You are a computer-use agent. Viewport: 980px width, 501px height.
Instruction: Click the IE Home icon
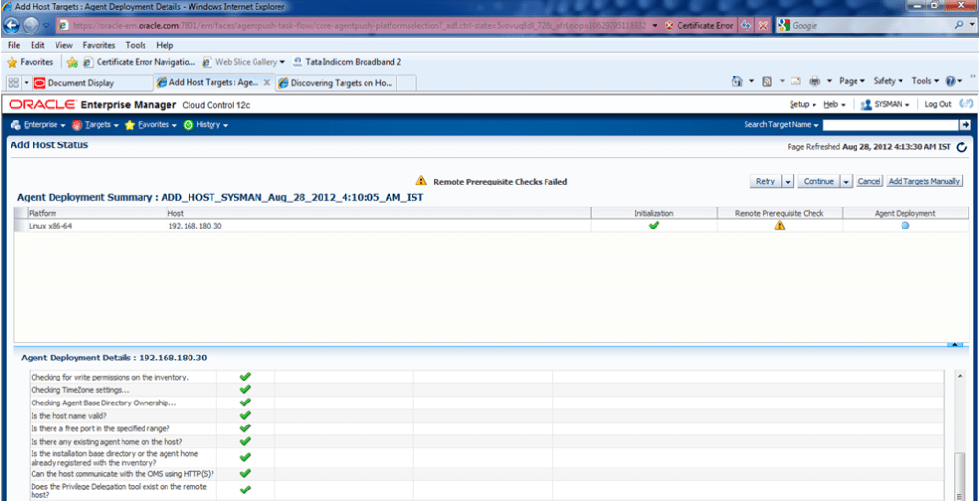[737, 81]
